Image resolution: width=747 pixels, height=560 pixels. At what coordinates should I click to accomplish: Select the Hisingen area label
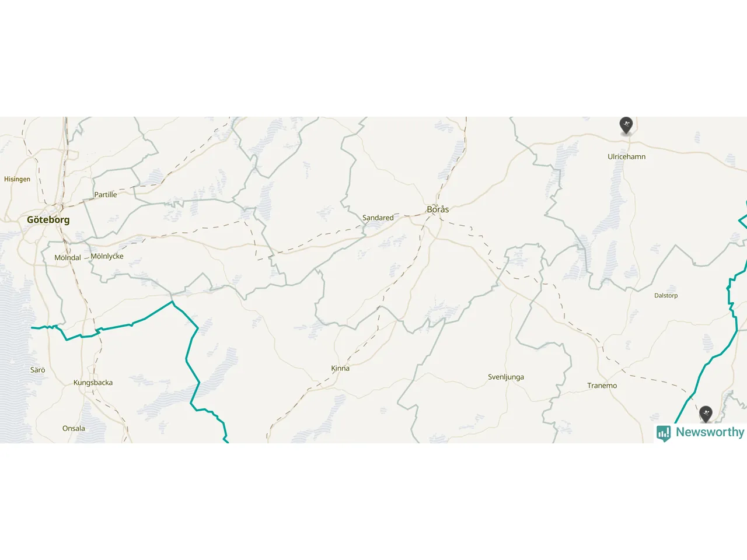tap(17, 179)
